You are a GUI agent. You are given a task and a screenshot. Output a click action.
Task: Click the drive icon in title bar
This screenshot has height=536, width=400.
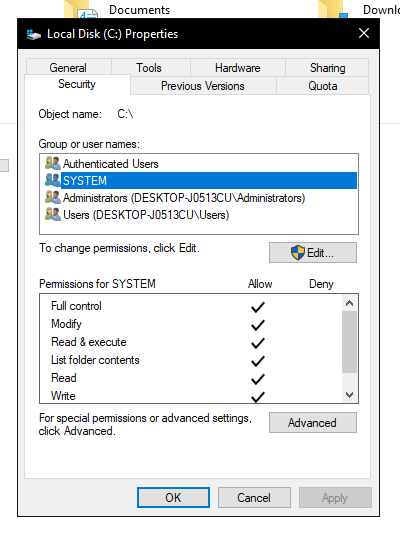(x=34, y=34)
